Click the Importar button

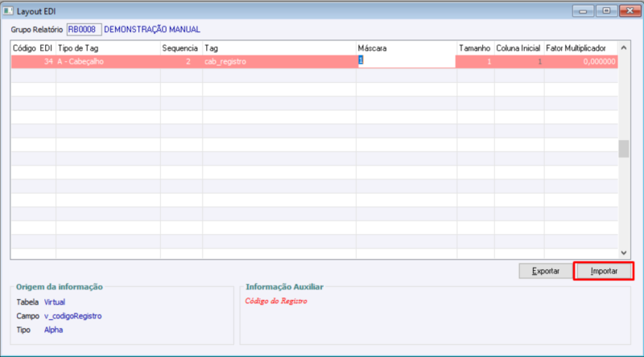pos(603,271)
